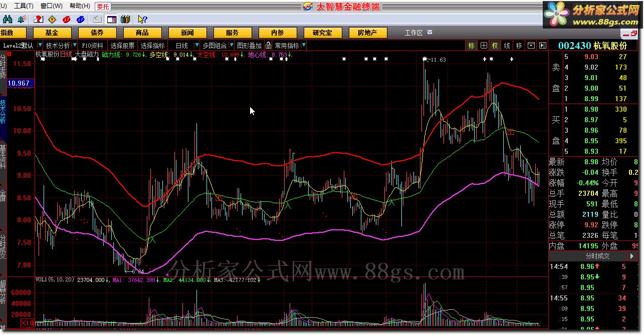Click the 选择指标 button
Screen dimensions: 644x335
(x=152, y=46)
